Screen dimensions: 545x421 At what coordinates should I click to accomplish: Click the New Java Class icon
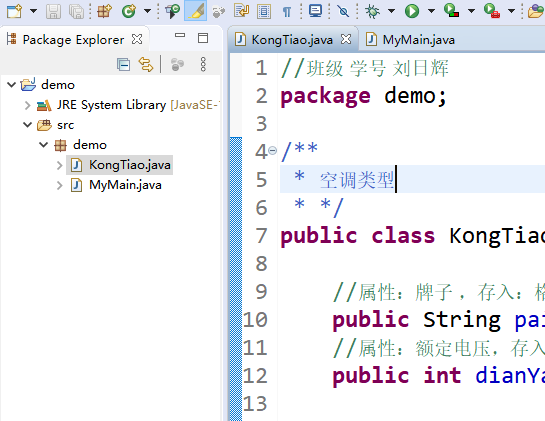click(x=129, y=11)
